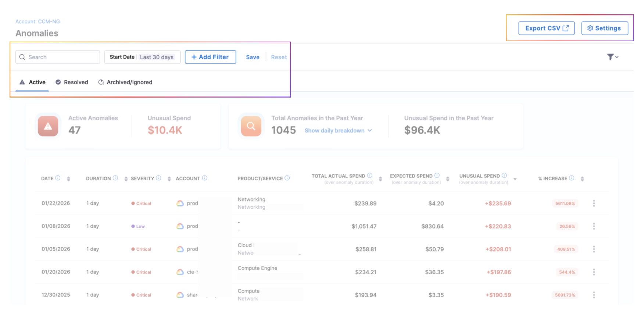The image size is (644, 318).
Task: Click the info icon beside SEVERITY header
Action: tap(158, 178)
